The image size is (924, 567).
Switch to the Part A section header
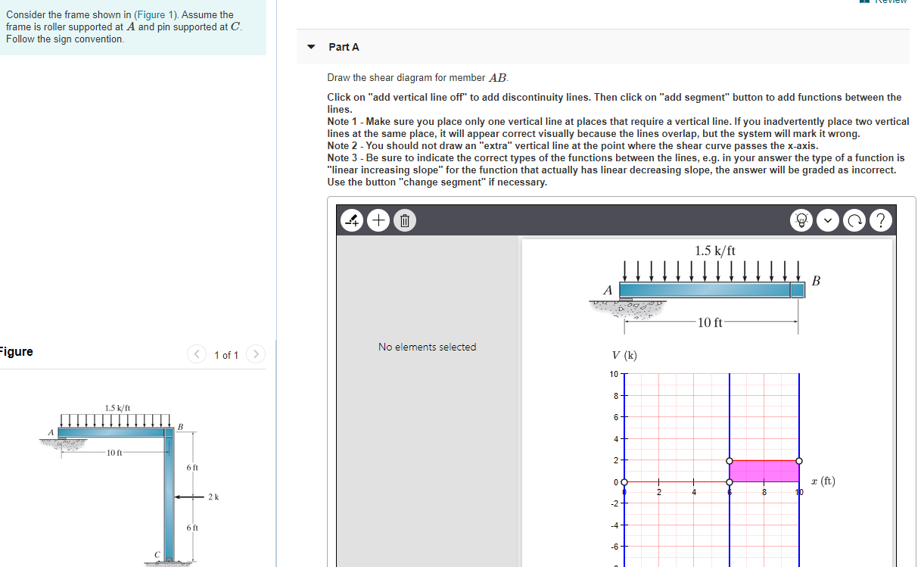coord(344,46)
